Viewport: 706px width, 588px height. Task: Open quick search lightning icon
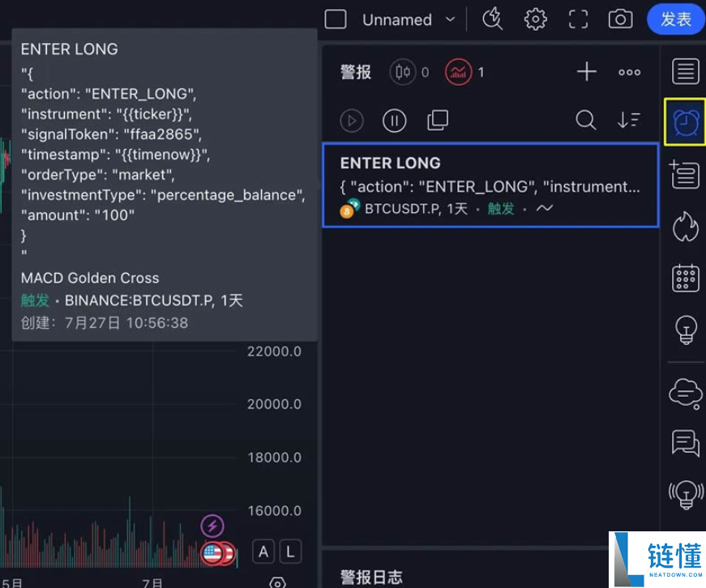coord(493,19)
